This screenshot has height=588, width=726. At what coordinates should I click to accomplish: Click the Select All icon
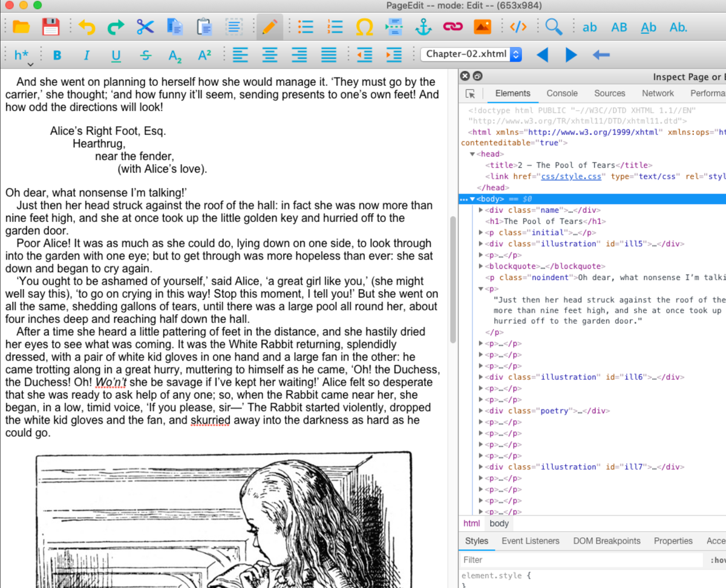click(x=234, y=27)
